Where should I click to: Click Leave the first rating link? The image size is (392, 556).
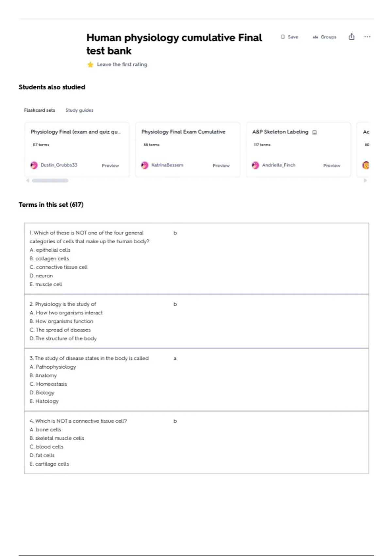coord(122,64)
